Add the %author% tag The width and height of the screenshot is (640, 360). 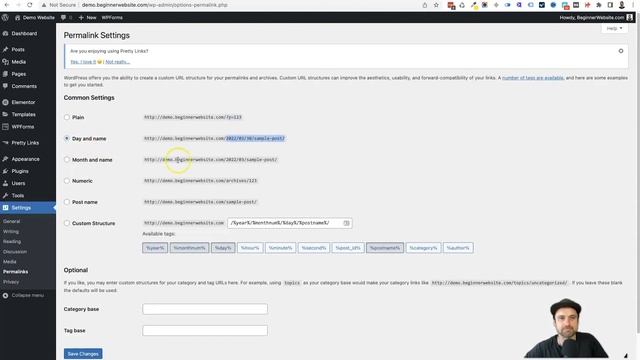(458, 248)
